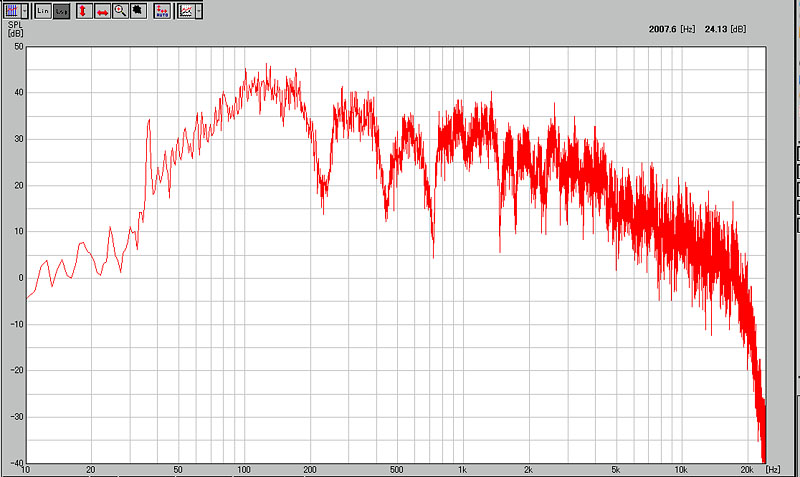Click the 20k frequency axis label

pyautogui.click(x=746, y=470)
